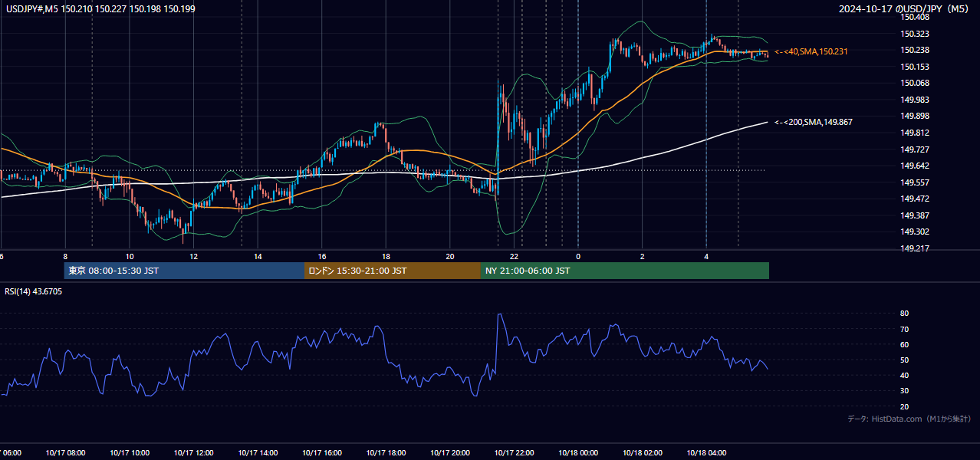Click the 150.323 price axis label
980x460 pixels.
click(916, 34)
